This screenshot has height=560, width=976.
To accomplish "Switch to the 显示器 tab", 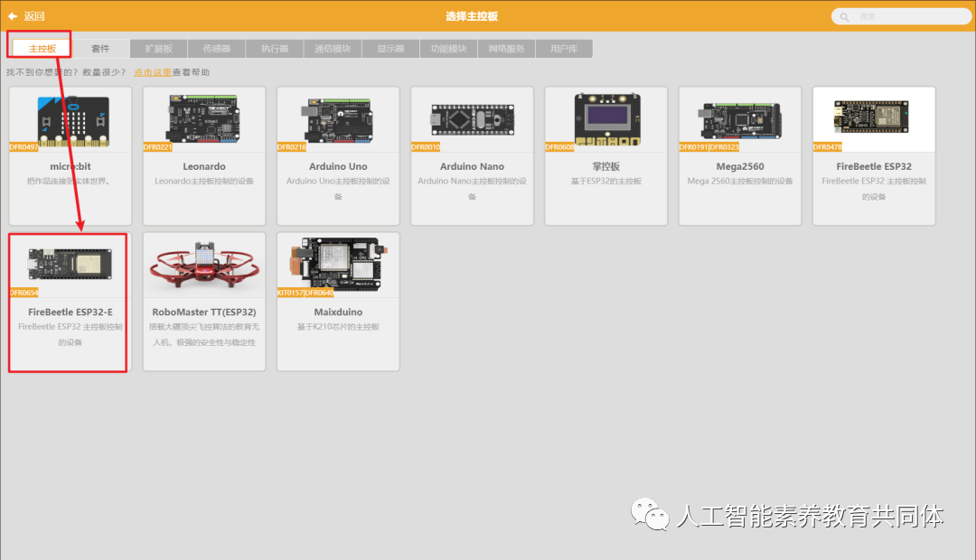I will tap(390, 49).
